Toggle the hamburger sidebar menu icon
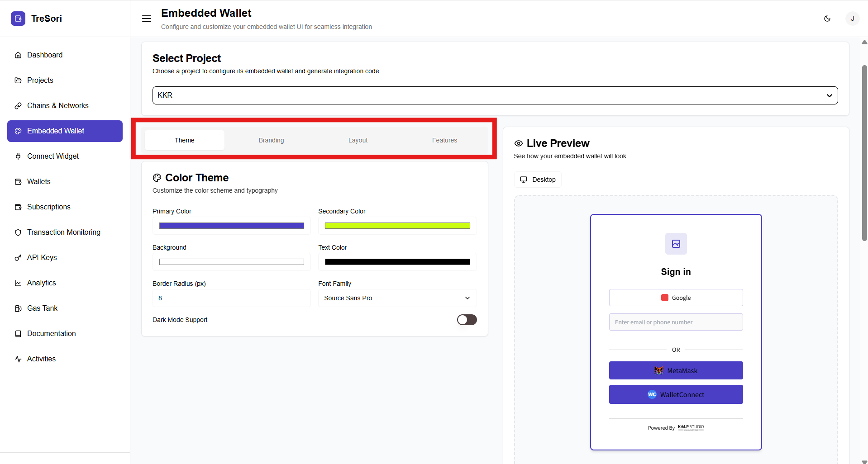Image resolution: width=868 pixels, height=464 pixels. pyautogui.click(x=147, y=19)
